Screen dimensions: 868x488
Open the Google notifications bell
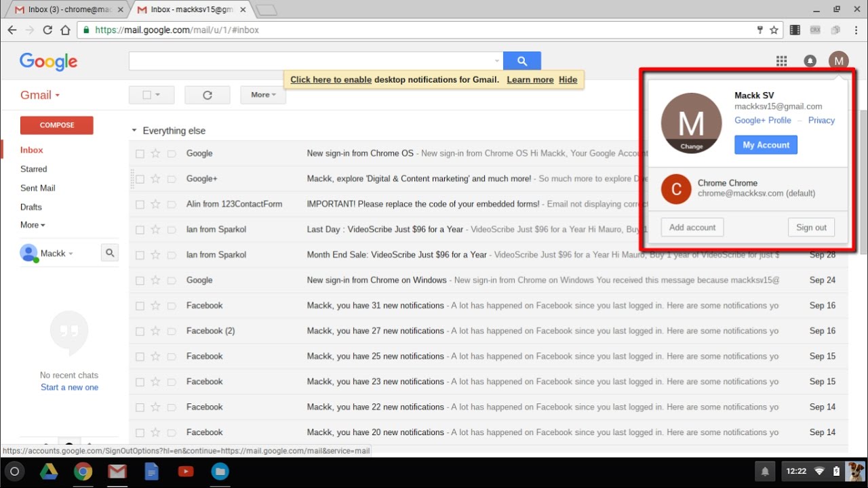coord(810,61)
